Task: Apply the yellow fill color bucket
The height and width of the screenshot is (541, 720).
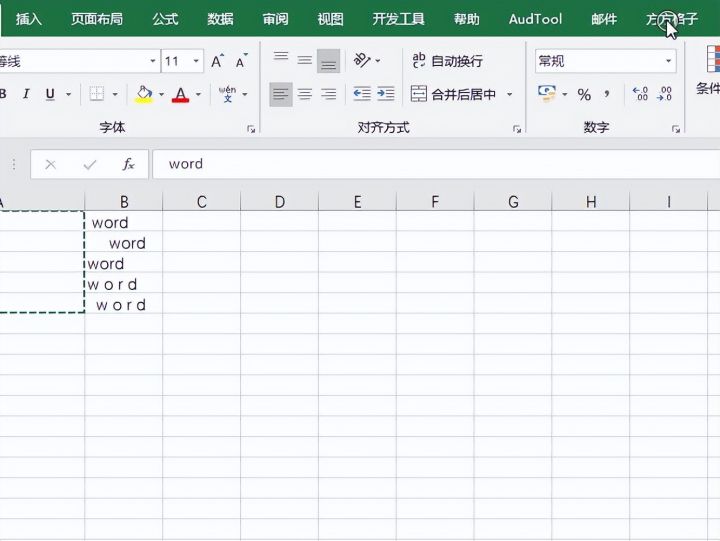Action: pyautogui.click(x=144, y=94)
